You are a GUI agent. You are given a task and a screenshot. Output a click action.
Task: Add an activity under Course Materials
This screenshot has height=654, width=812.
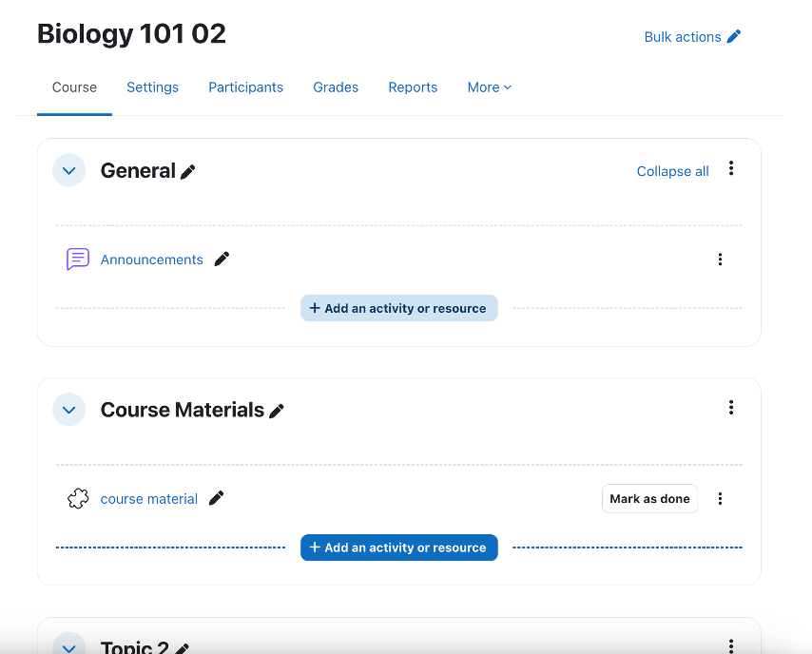pyautogui.click(x=398, y=548)
